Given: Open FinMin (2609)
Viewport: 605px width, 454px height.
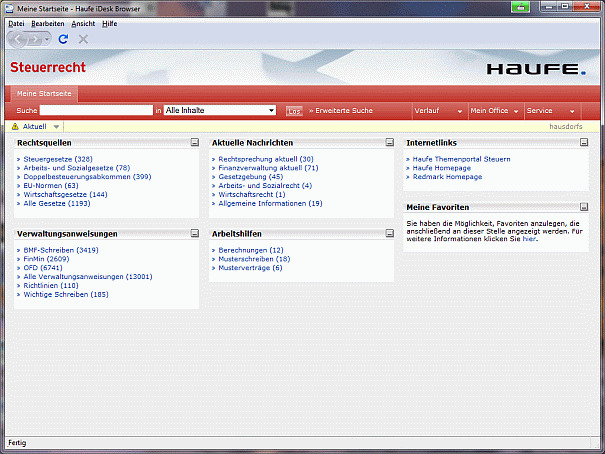Looking at the screenshot, I should coord(46,259).
